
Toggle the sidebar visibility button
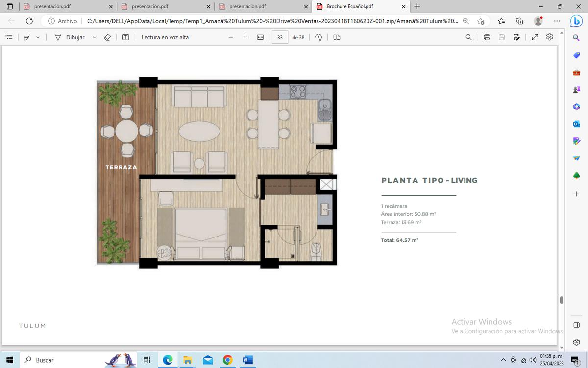pos(576,325)
